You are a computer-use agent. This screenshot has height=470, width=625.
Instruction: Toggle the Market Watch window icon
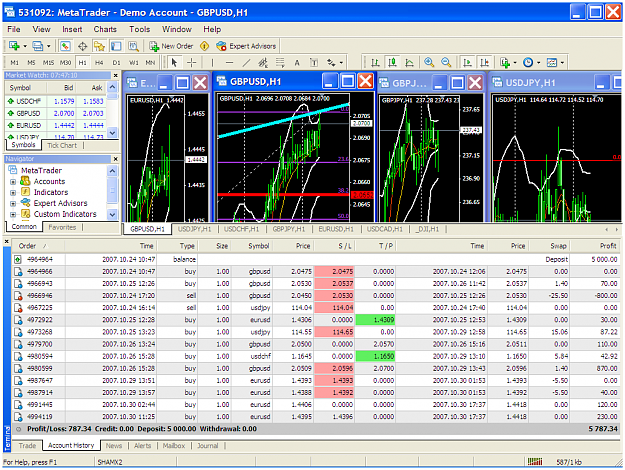[65, 46]
